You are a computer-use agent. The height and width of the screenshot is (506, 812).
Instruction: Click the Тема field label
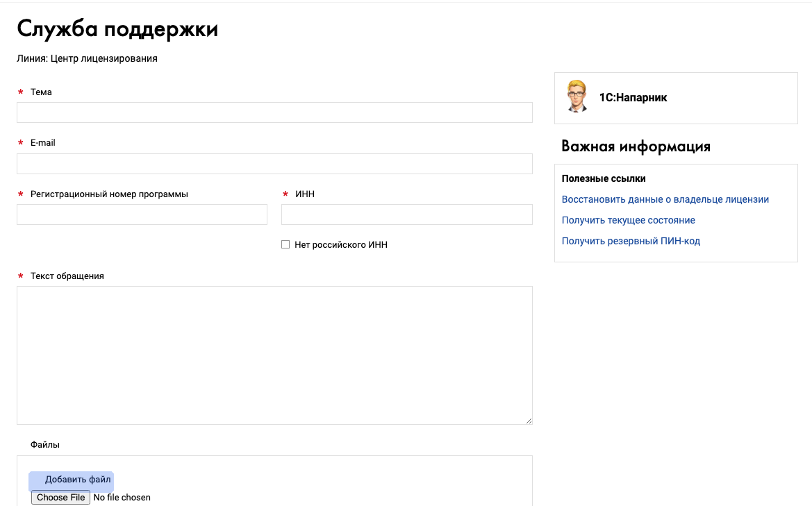(41, 92)
